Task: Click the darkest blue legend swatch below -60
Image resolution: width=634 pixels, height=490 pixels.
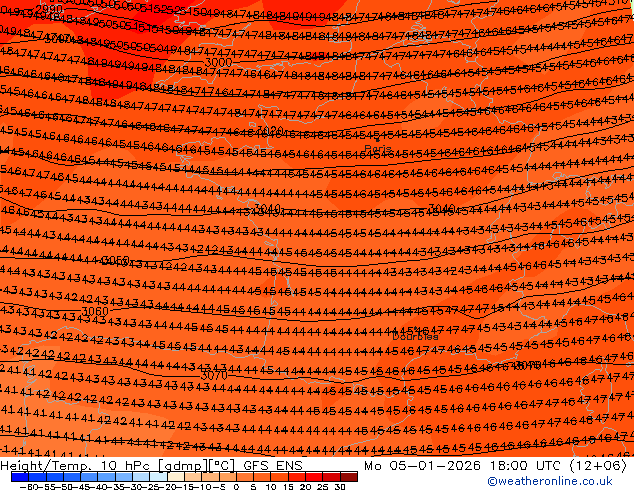Action: pos(20,477)
